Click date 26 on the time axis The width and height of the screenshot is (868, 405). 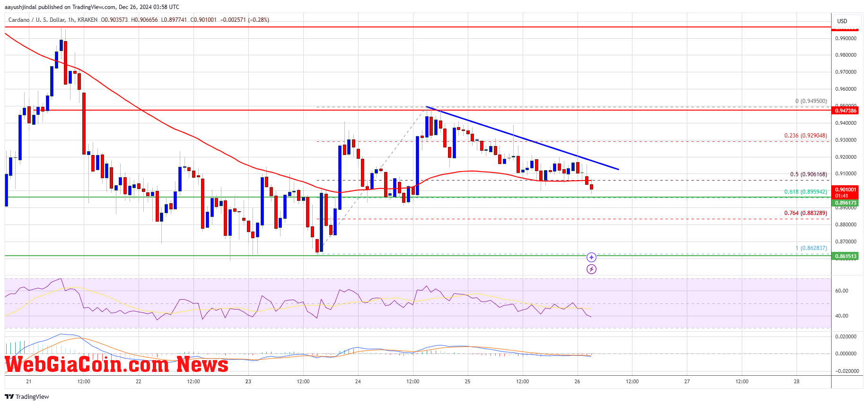click(x=577, y=382)
